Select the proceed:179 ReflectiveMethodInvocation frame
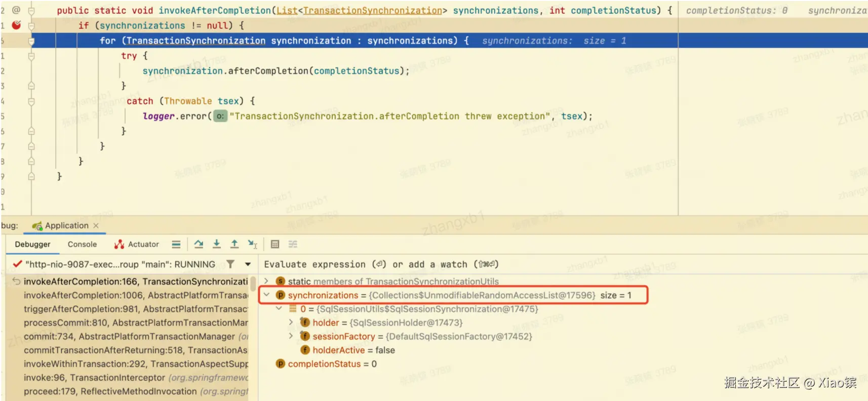Image resolution: width=868 pixels, height=401 pixels. (136, 391)
